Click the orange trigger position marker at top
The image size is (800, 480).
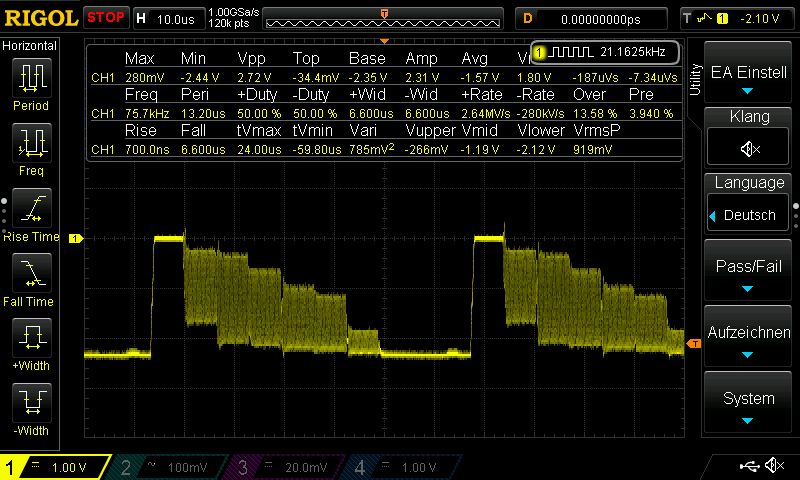(x=385, y=13)
